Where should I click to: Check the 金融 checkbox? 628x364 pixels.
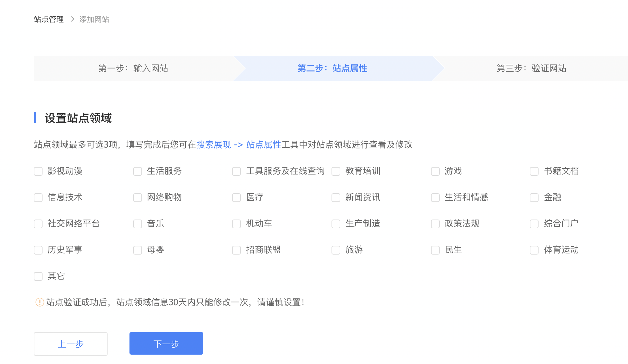pos(534,198)
